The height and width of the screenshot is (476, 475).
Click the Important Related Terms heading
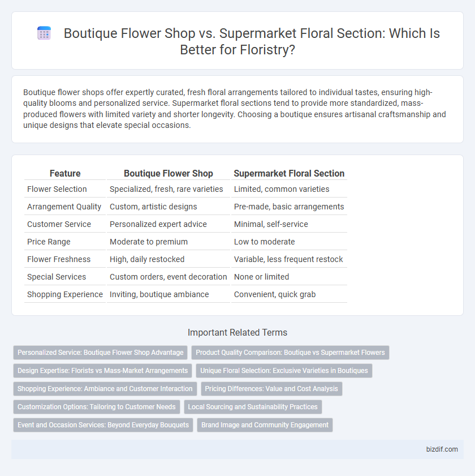coord(237,332)
